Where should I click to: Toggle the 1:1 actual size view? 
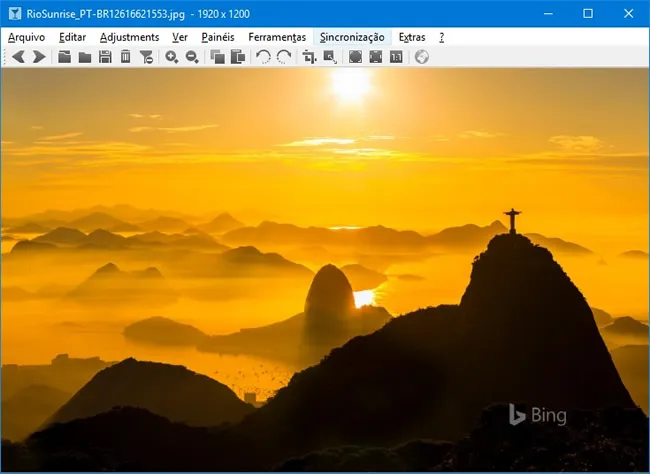(x=396, y=57)
